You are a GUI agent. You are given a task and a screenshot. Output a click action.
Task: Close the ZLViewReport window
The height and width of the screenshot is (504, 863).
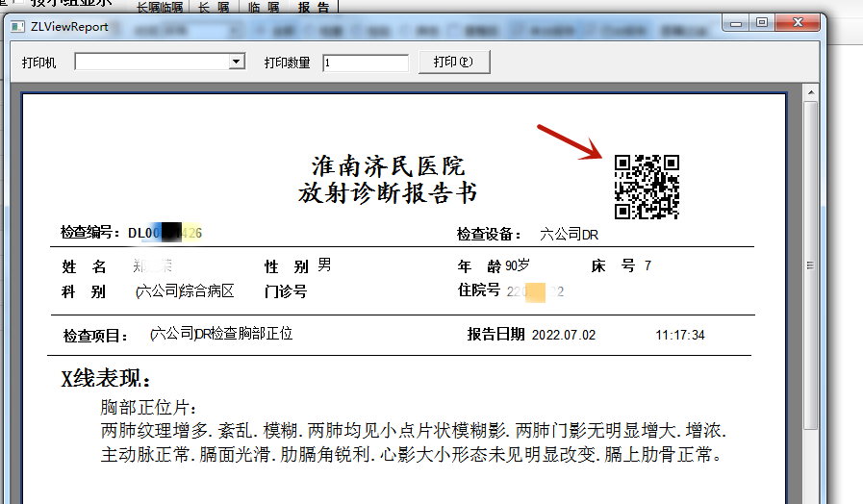[x=797, y=22]
